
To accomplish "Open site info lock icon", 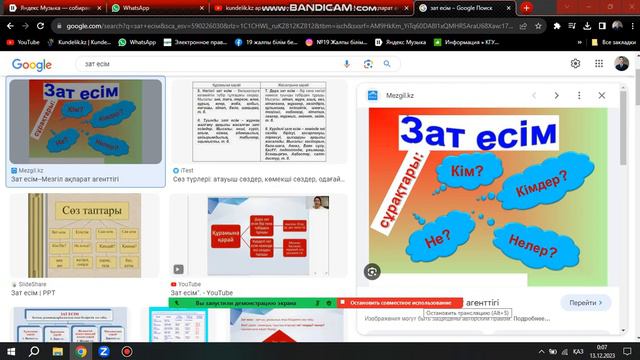I will tap(59, 26).
